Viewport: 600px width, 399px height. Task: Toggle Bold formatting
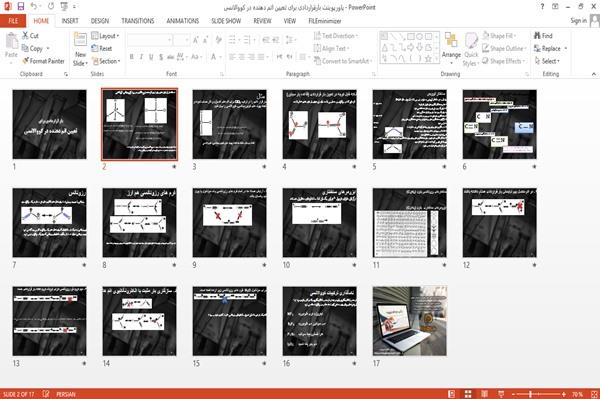point(131,57)
